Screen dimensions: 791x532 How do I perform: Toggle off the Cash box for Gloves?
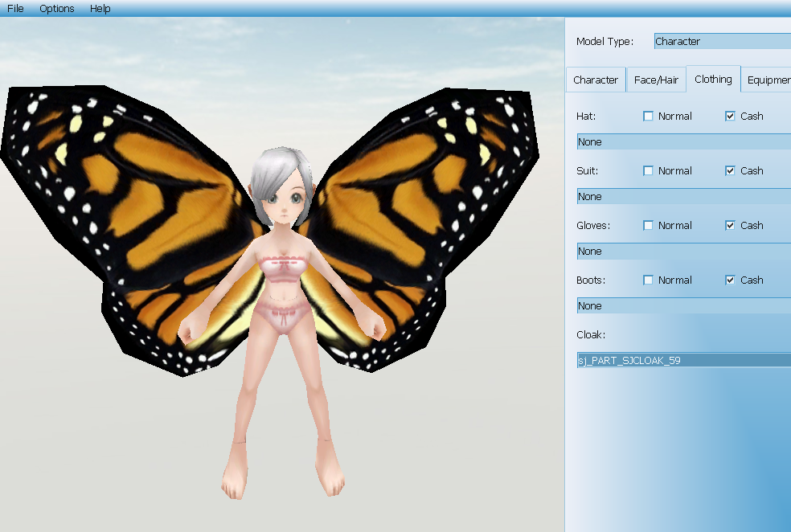[731, 226]
